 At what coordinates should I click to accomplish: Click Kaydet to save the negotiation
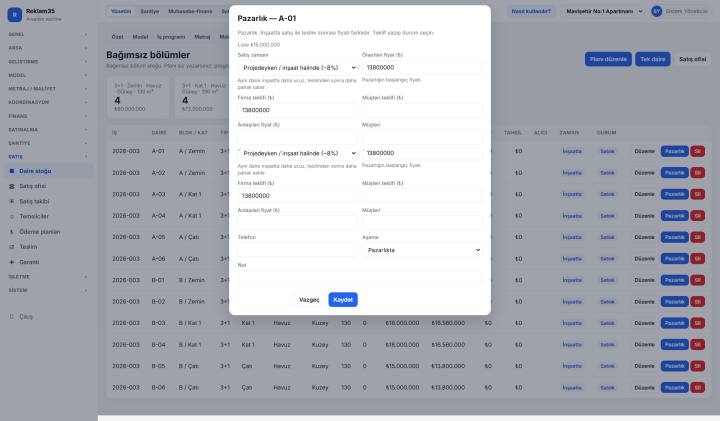coord(343,299)
